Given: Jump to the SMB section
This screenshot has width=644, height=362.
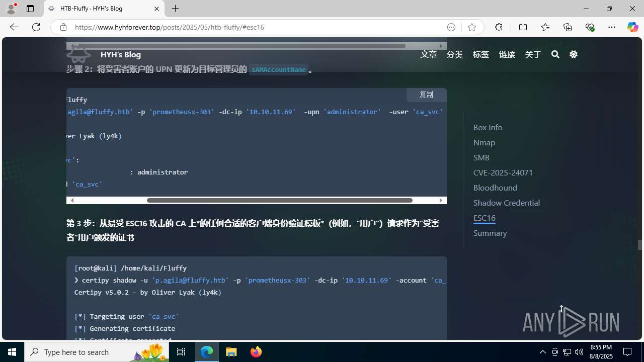Looking at the screenshot, I should 481,157.
